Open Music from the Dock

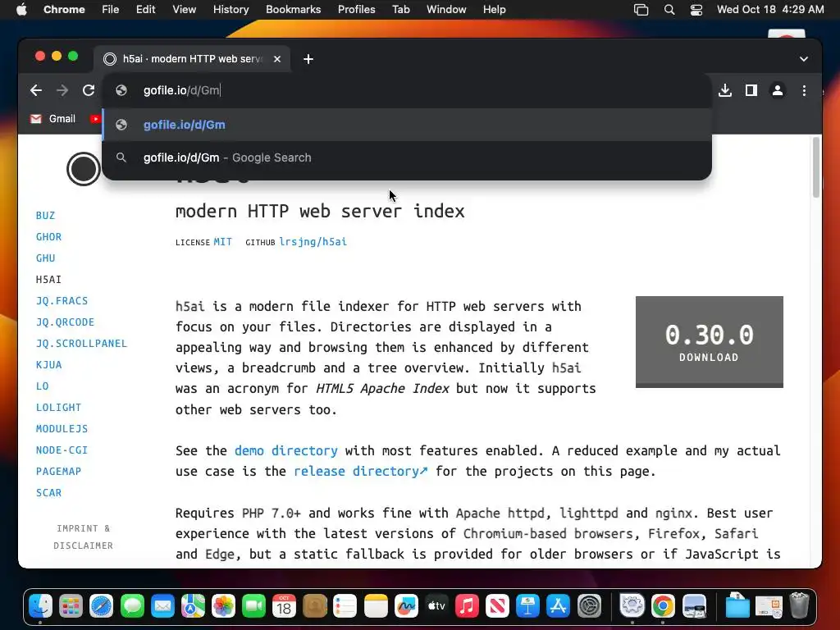coord(467,606)
